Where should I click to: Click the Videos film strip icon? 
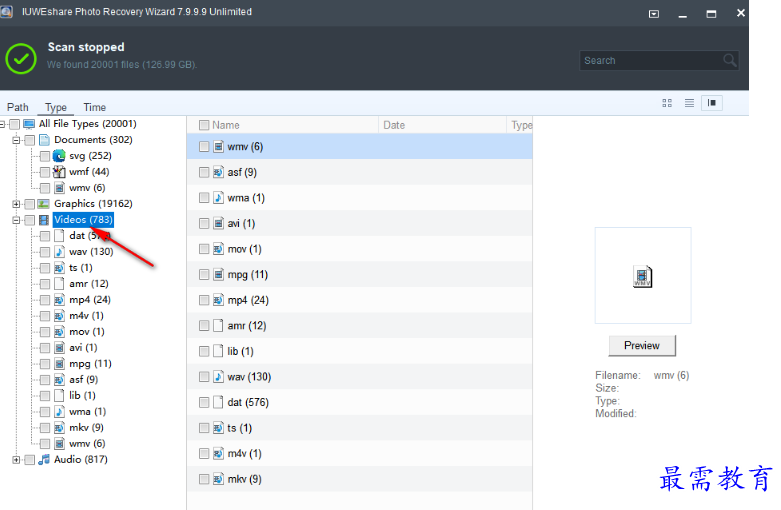point(44,220)
